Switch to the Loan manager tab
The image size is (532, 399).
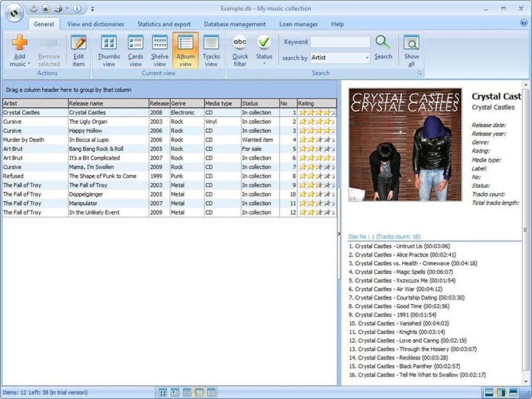coord(298,24)
